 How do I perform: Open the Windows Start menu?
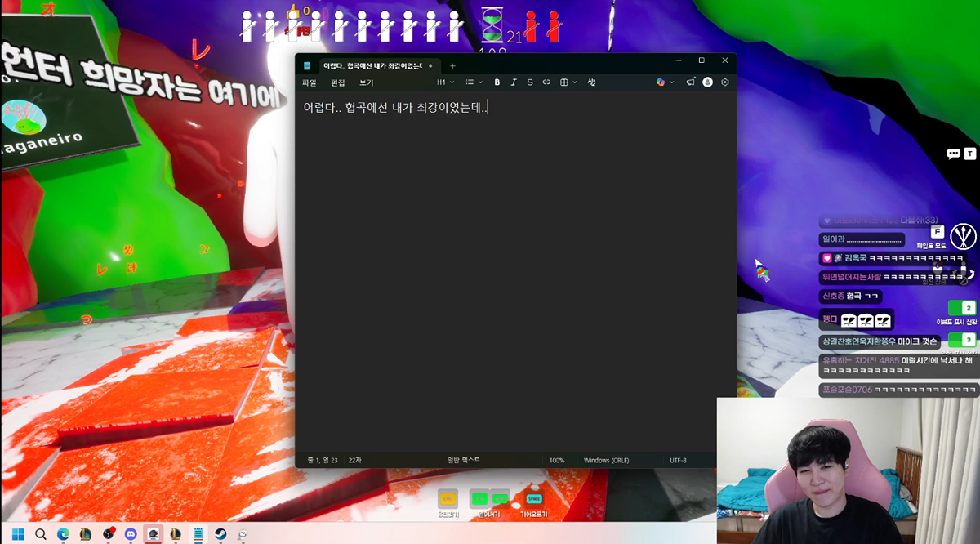[x=18, y=534]
